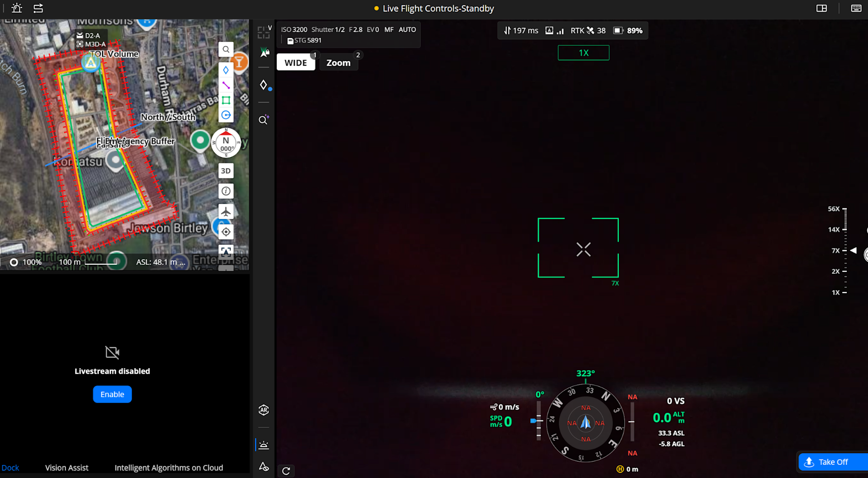Set zoom slider to 14X mark
The height and width of the screenshot is (478, 868).
tap(837, 230)
